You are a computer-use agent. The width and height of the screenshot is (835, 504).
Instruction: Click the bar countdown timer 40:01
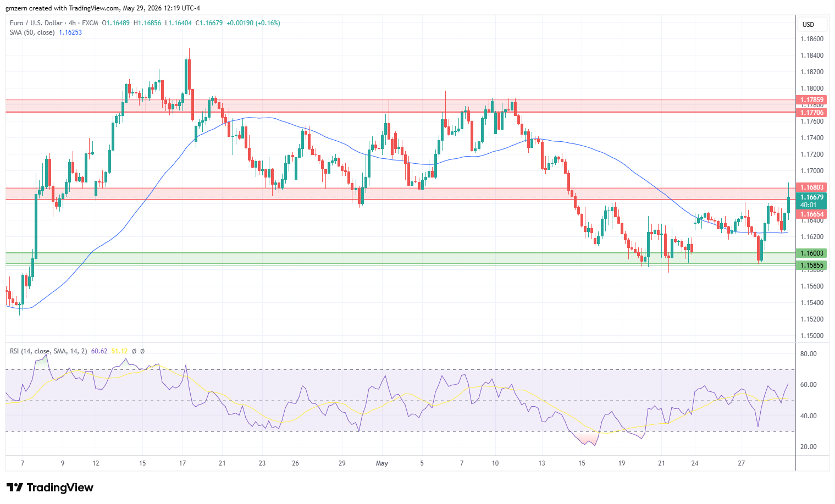(808, 205)
